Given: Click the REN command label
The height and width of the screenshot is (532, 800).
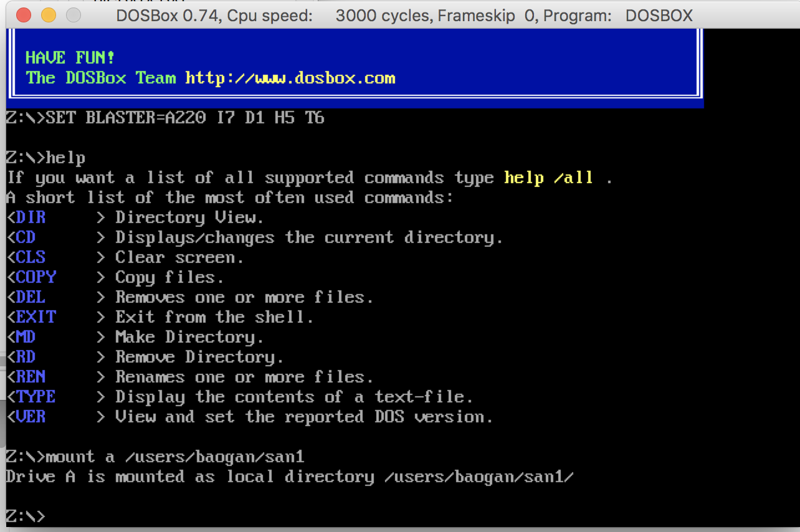Looking at the screenshot, I should point(31,377).
